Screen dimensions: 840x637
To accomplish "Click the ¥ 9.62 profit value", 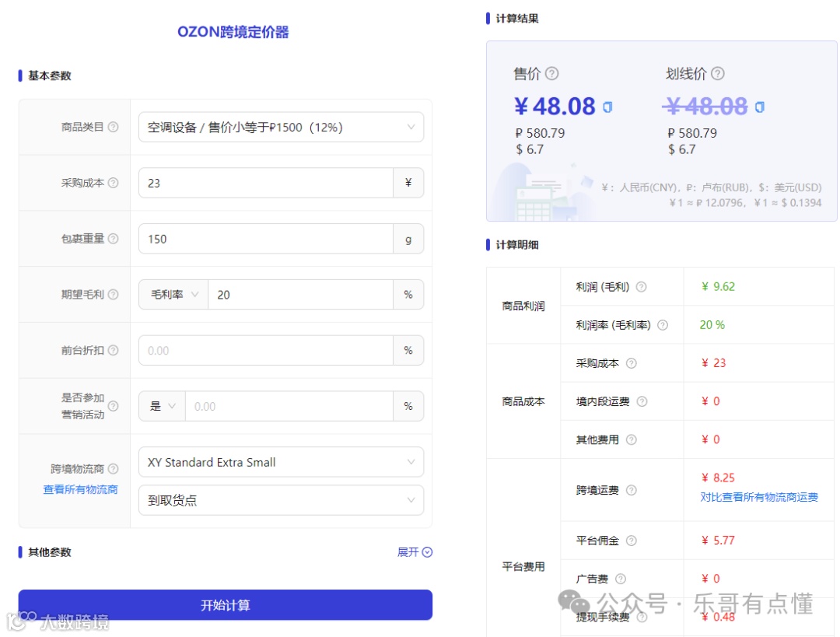I will pos(718,287).
